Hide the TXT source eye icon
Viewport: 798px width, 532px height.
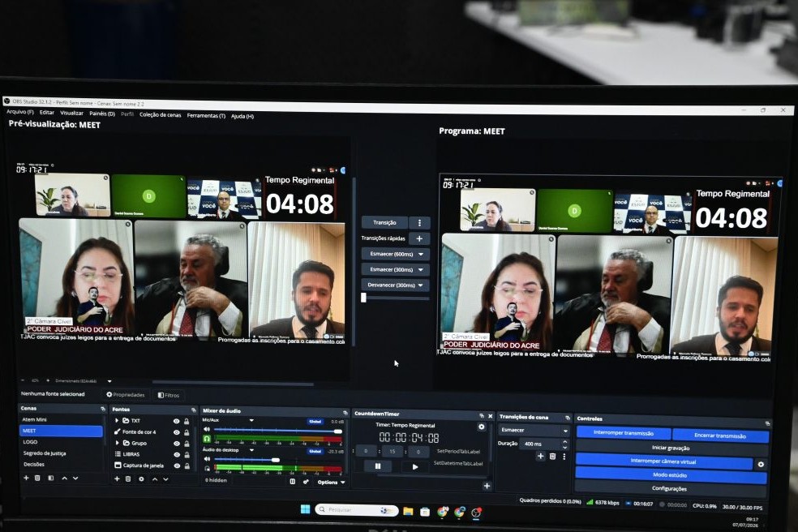pyautogui.click(x=176, y=421)
